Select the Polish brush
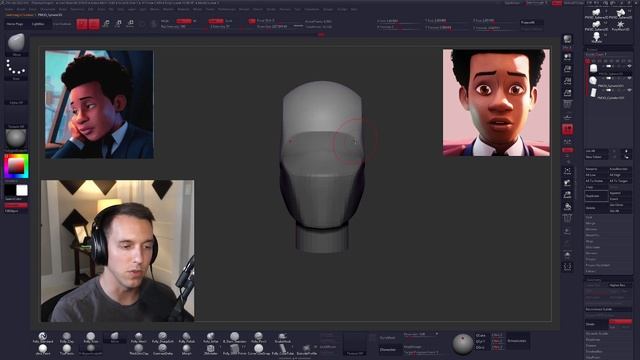Screen dimensions: 640x360 point(187,338)
